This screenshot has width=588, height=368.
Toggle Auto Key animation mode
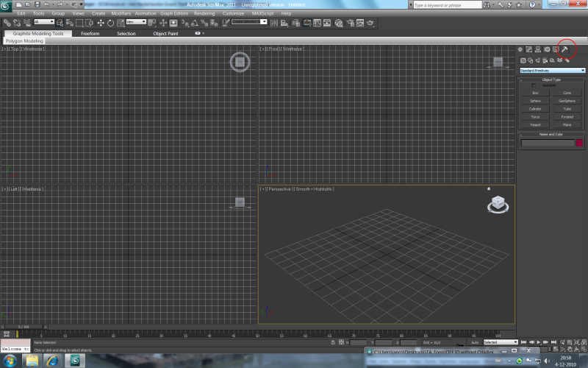(475, 342)
